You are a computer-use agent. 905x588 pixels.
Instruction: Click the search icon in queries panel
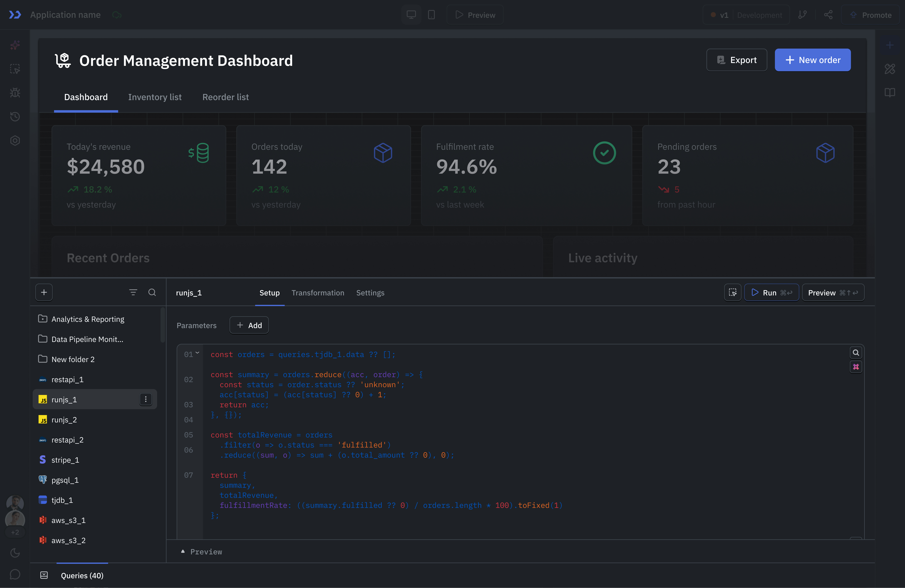pyautogui.click(x=152, y=292)
